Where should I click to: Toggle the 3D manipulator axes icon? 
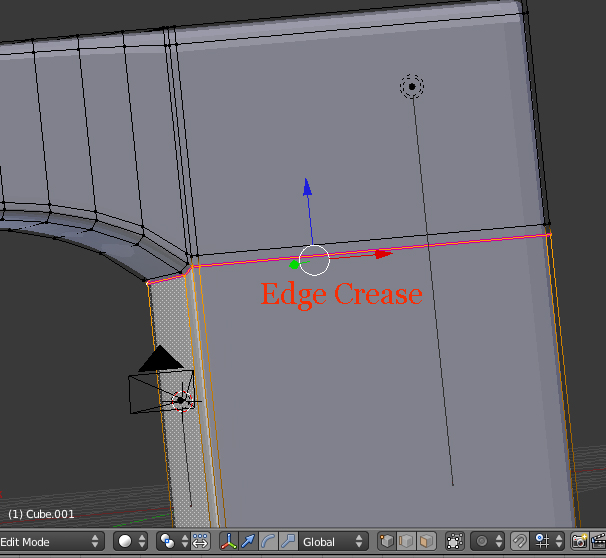pos(229,541)
